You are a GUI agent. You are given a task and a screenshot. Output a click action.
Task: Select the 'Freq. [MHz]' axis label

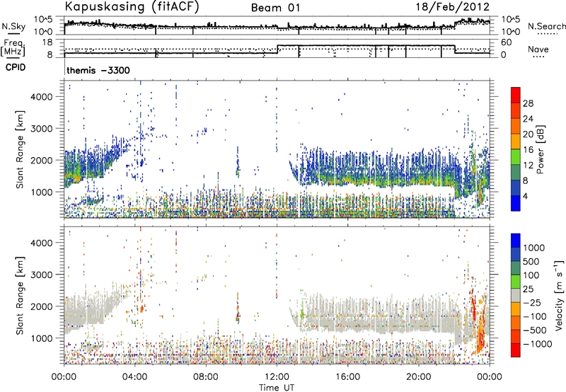[x=13, y=48]
